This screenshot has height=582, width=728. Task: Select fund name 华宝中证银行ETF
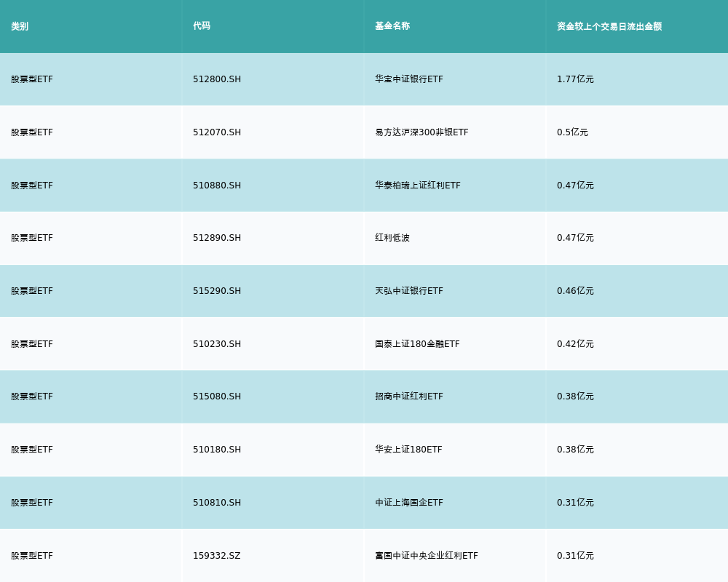[x=409, y=79]
